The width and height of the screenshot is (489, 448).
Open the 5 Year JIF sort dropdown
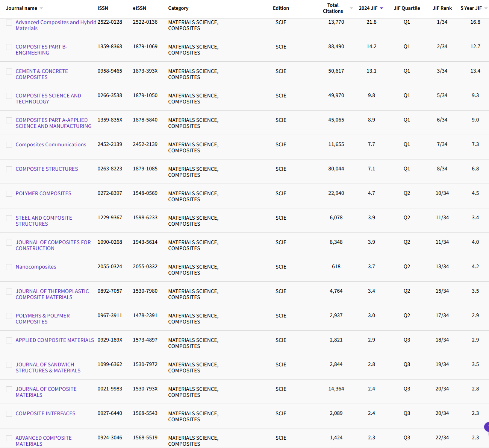coord(485,8)
